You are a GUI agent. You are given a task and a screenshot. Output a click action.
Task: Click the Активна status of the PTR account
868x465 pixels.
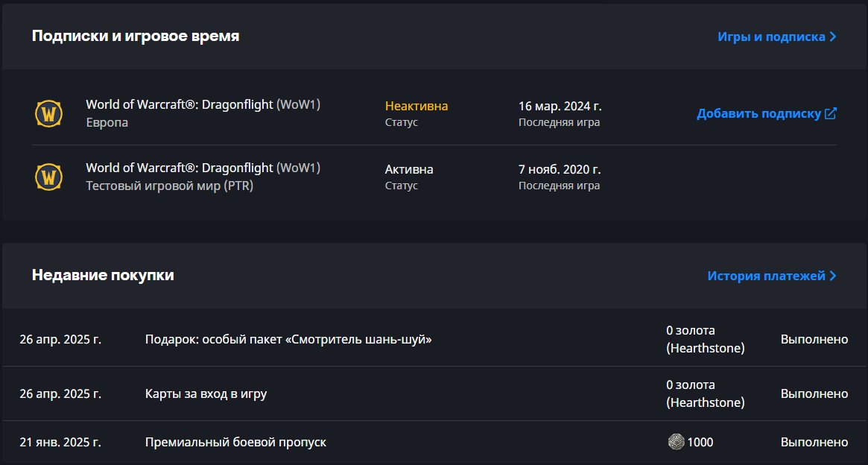click(409, 169)
